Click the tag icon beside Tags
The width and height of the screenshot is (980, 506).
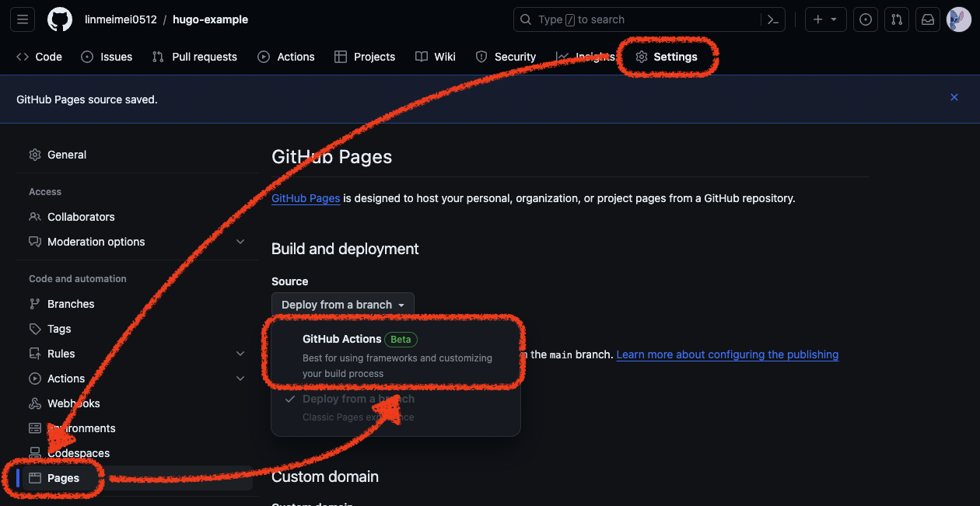[x=35, y=329]
